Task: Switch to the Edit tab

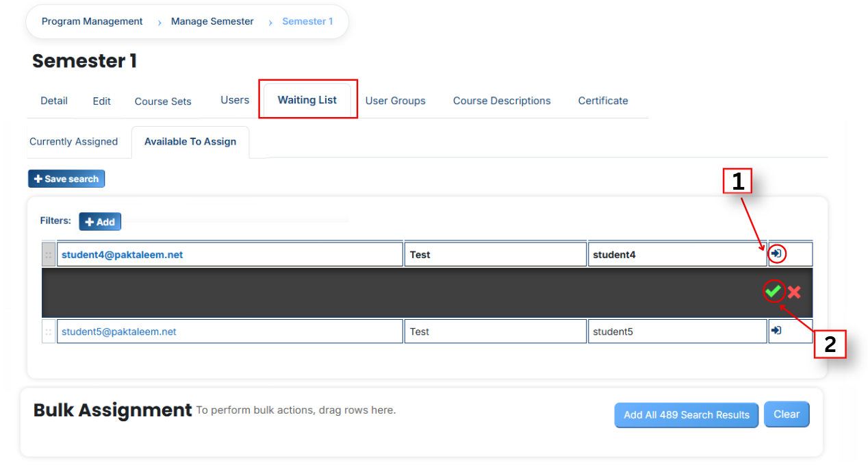Action: 102,101
